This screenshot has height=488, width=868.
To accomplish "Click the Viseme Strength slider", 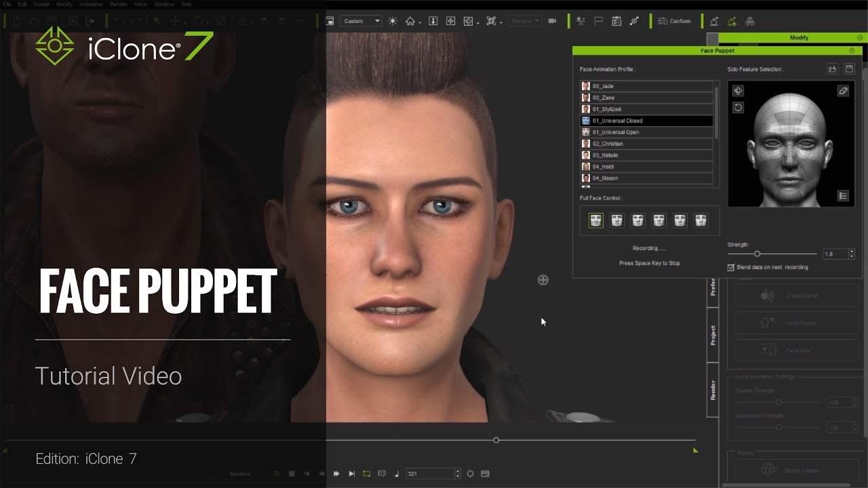I will [x=778, y=403].
